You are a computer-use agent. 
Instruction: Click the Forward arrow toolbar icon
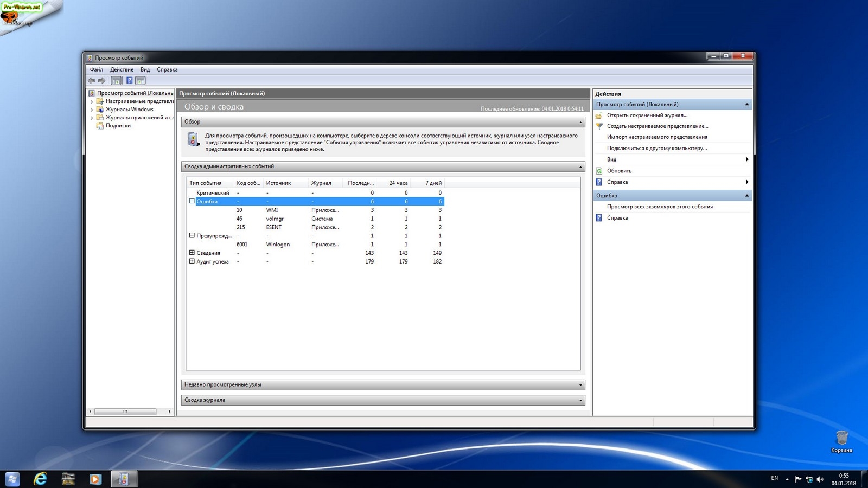[101, 81]
